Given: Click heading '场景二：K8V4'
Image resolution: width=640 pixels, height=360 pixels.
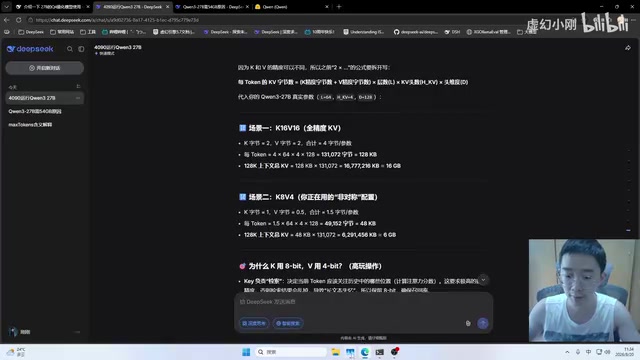Looking at the screenshot, I should point(313,197).
